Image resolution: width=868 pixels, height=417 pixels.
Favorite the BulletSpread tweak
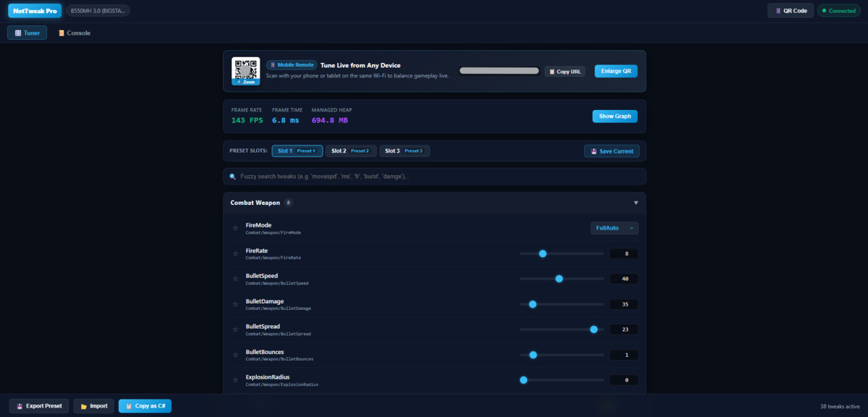coord(235,329)
